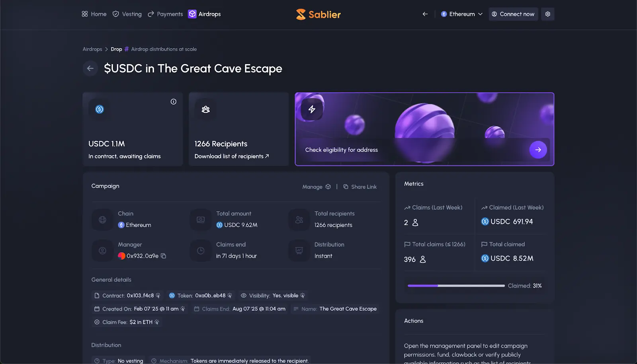Click the 1266 recipients value in Campaign

click(333, 225)
